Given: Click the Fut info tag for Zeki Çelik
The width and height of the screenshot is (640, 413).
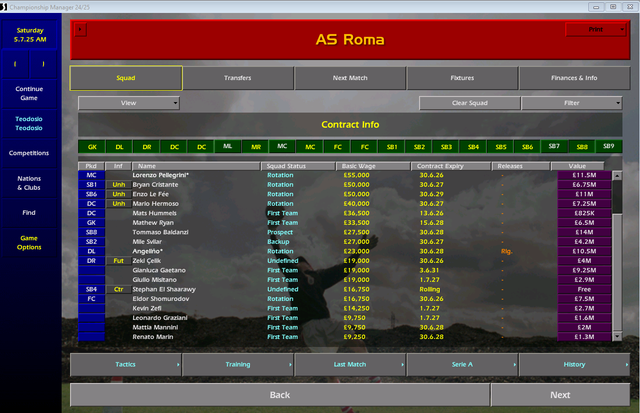Looking at the screenshot, I should tap(119, 261).
